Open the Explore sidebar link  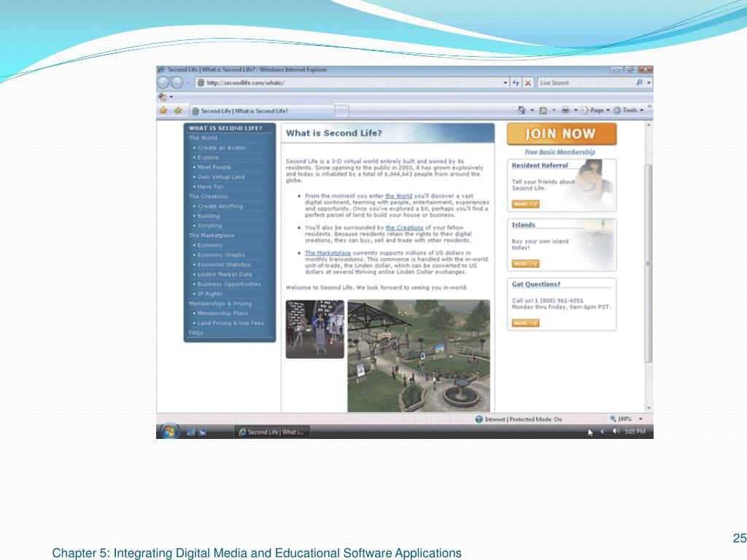[208, 157]
